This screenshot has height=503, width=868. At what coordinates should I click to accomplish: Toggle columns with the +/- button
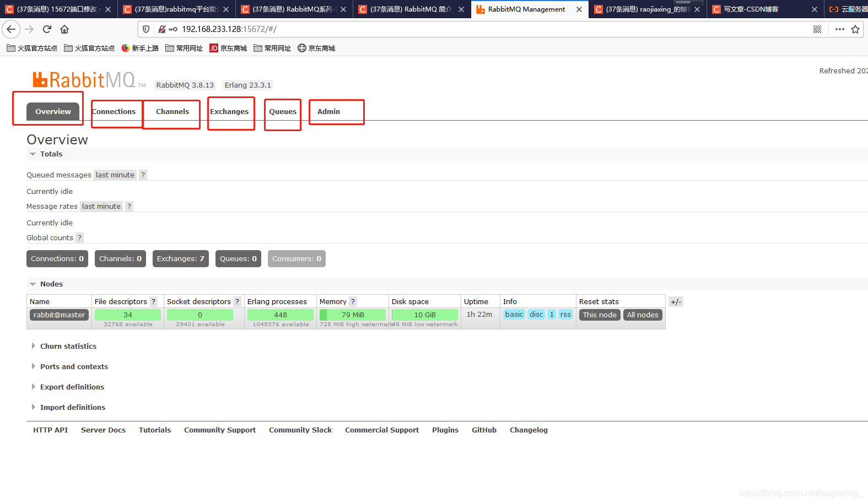[x=676, y=302]
